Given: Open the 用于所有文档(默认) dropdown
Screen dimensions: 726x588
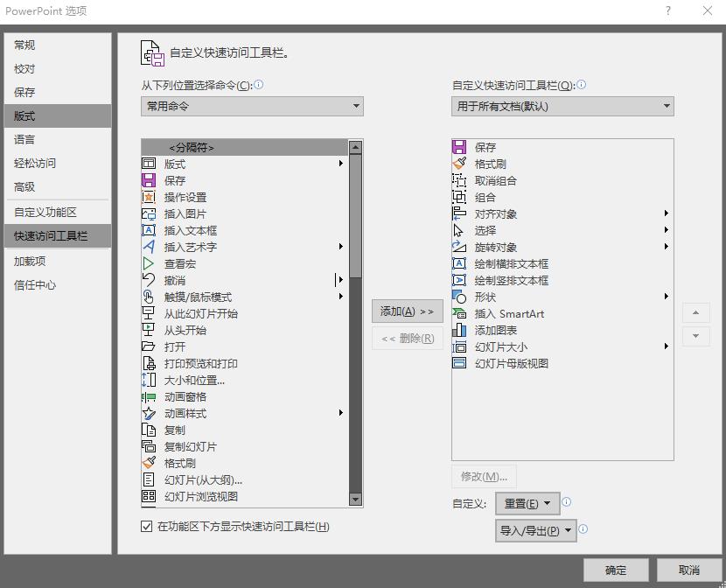Looking at the screenshot, I should [562, 106].
